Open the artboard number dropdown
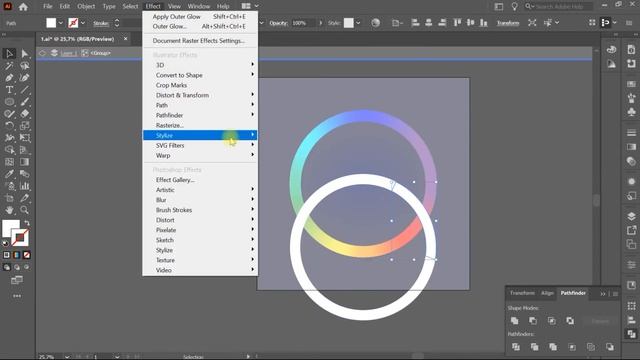This screenshot has width=640, height=360. pos(117,356)
